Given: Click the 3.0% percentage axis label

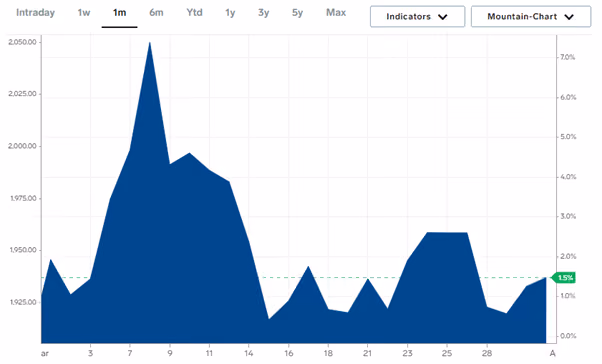Looking at the screenshot, I should (x=568, y=216).
